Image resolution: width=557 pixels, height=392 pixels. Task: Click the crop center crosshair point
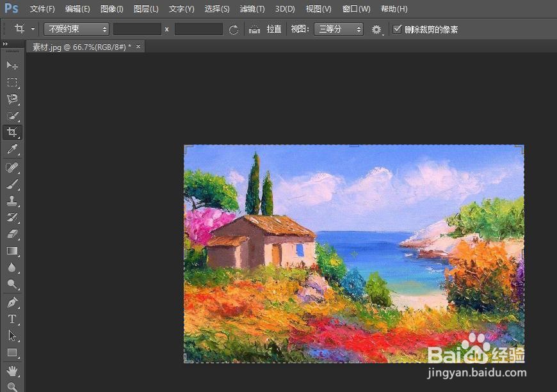[354, 254]
